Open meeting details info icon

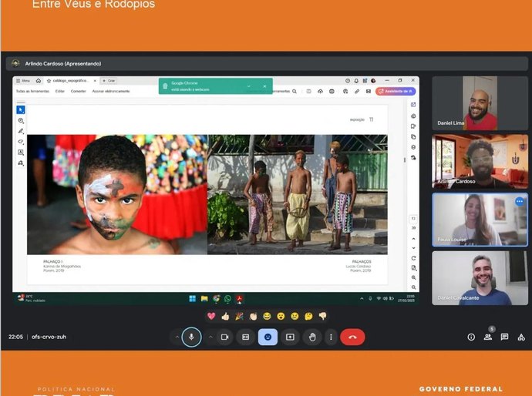point(471,337)
